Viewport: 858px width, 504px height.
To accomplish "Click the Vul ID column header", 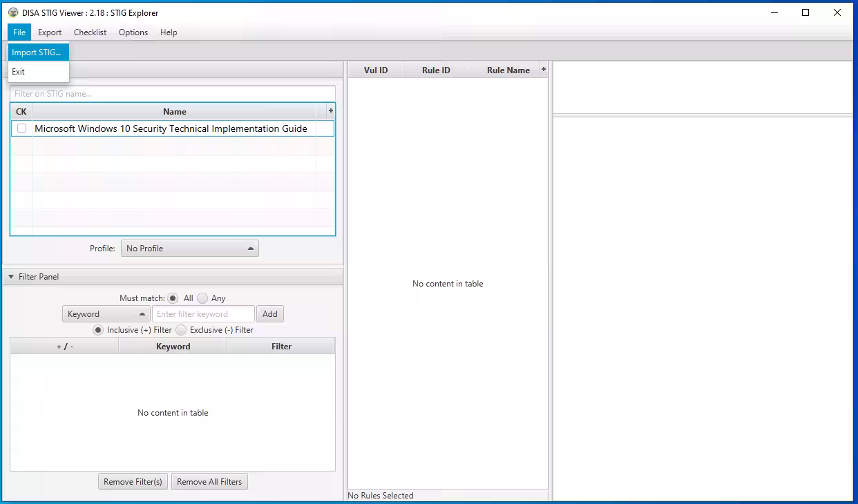I will point(376,70).
